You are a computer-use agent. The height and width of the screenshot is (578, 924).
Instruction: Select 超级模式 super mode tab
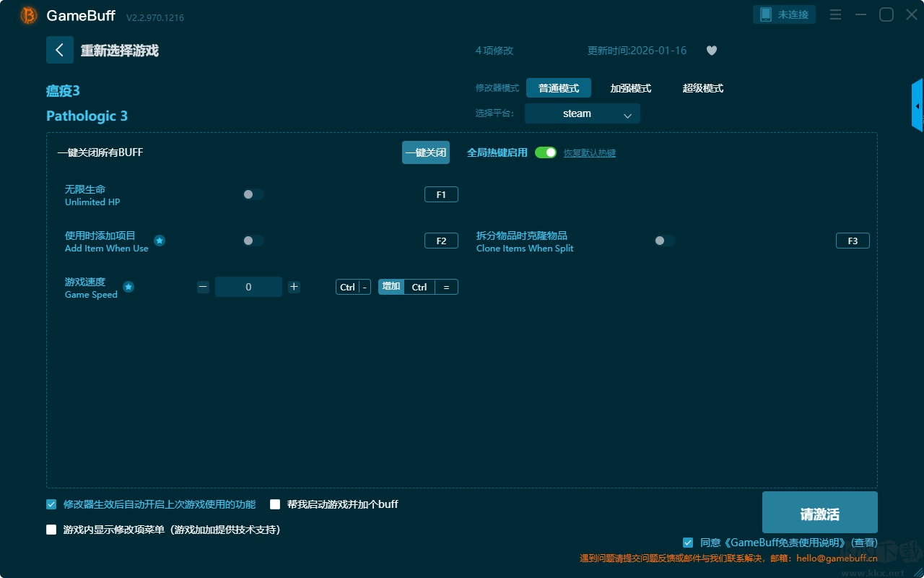coord(702,88)
